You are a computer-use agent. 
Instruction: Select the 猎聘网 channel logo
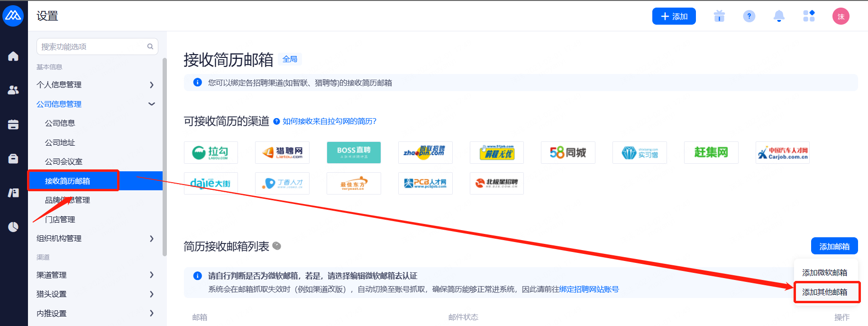282,152
